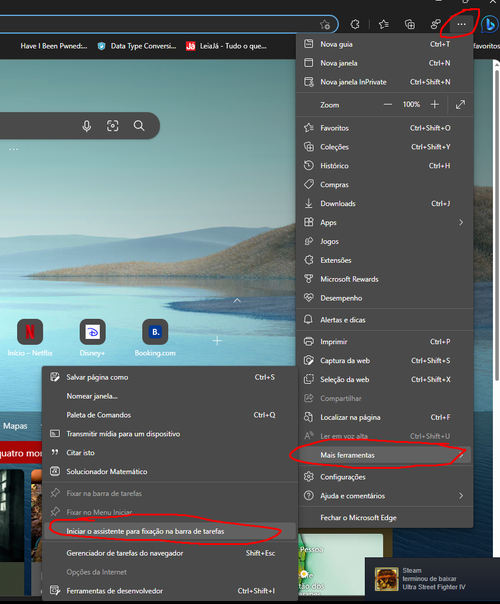Image resolution: width=500 pixels, height=604 pixels.
Task: Open the Netflix quick link tile
Action: tap(30, 338)
